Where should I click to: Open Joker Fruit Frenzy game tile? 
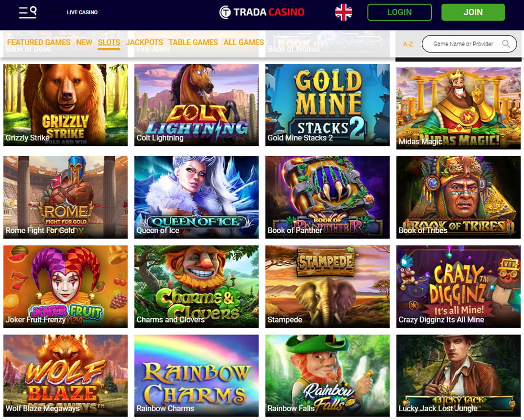click(x=65, y=287)
